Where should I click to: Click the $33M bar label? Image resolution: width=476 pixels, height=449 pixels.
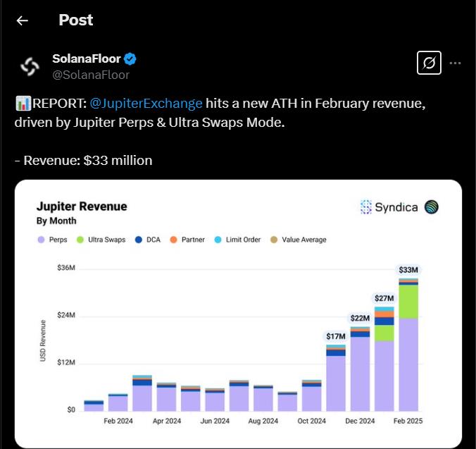pos(408,270)
